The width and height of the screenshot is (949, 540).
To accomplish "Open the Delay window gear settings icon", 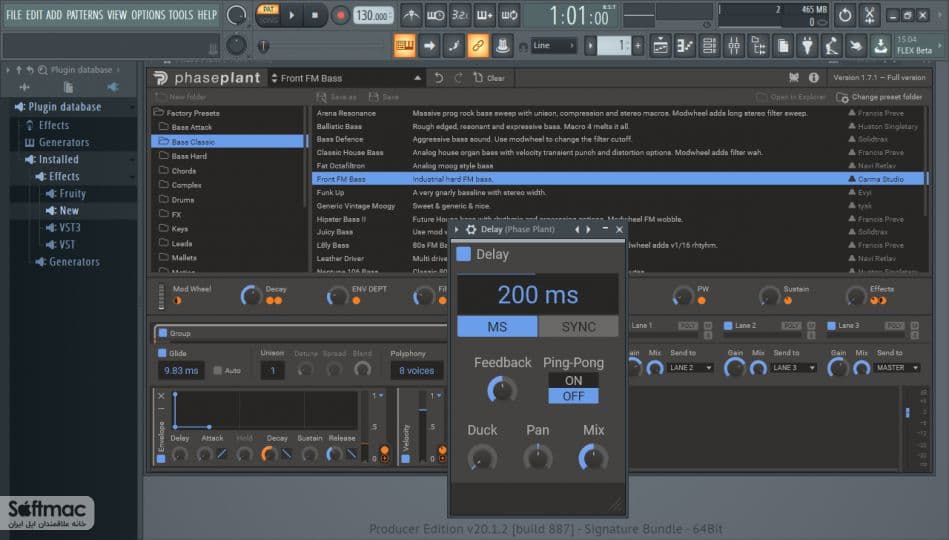I will coord(471,229).
